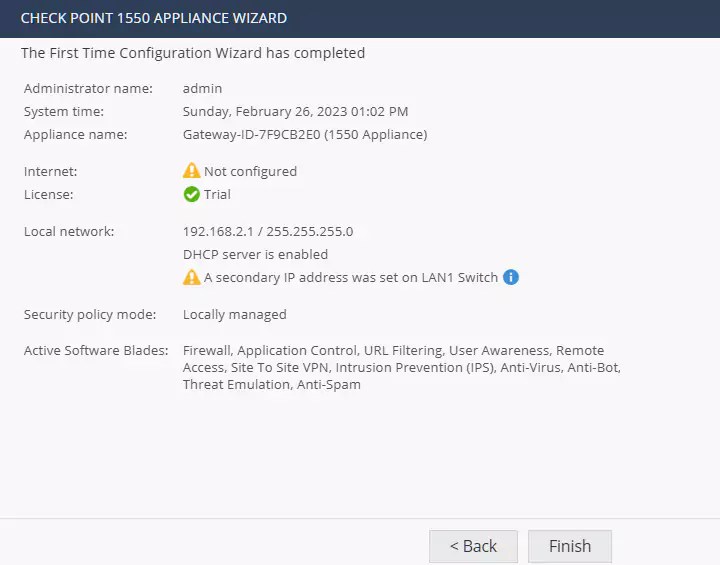Click the appliance name Gateway-ID-7F9CB2E0
The width and height of the screenshot is (720, 565).
coord(305,135)
